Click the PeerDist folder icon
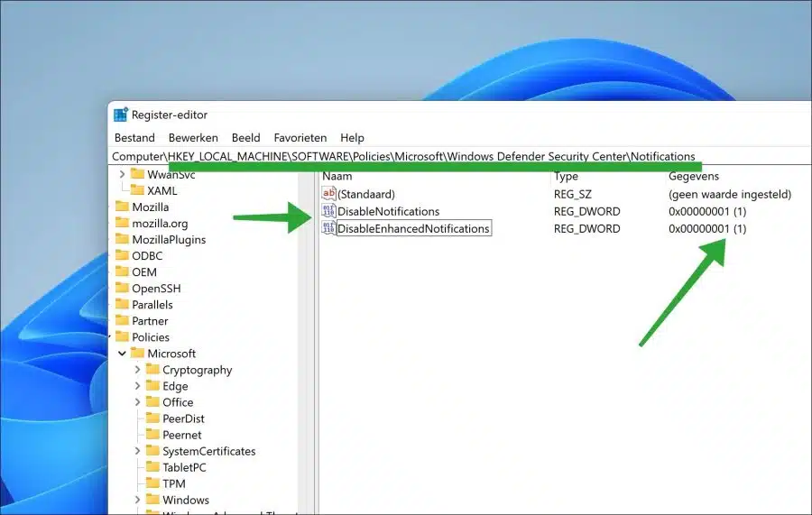This screenshot has height=515, width=812. click(152, 418)
